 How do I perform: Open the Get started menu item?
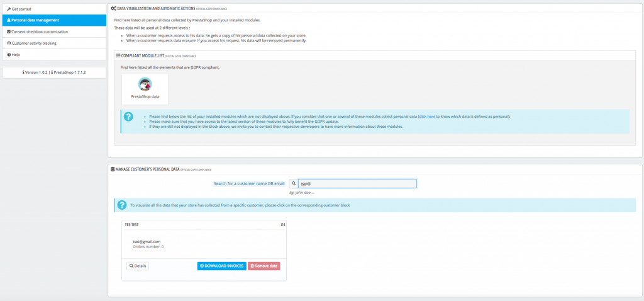pos(54,9)
